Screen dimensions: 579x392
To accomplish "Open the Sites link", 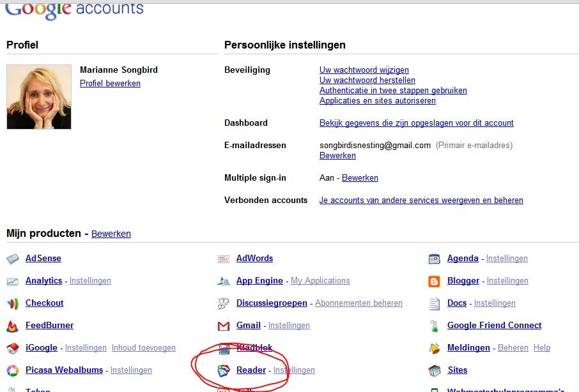I will [458, 370].
